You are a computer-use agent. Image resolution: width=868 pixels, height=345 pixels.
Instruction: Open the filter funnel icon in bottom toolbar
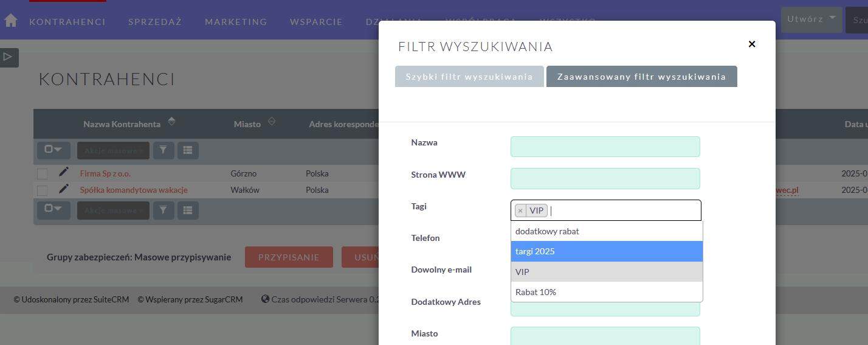[x=163, y=210]
